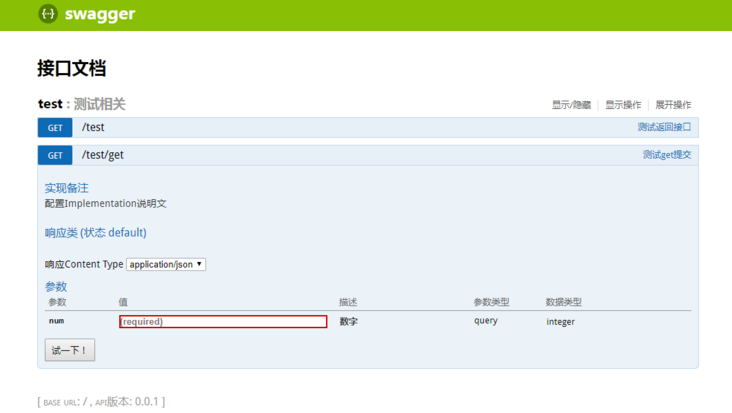The width and height of the screenshot is (732, 413).
Task: Select the 接口文档 page title
Action: coord(71,68)
